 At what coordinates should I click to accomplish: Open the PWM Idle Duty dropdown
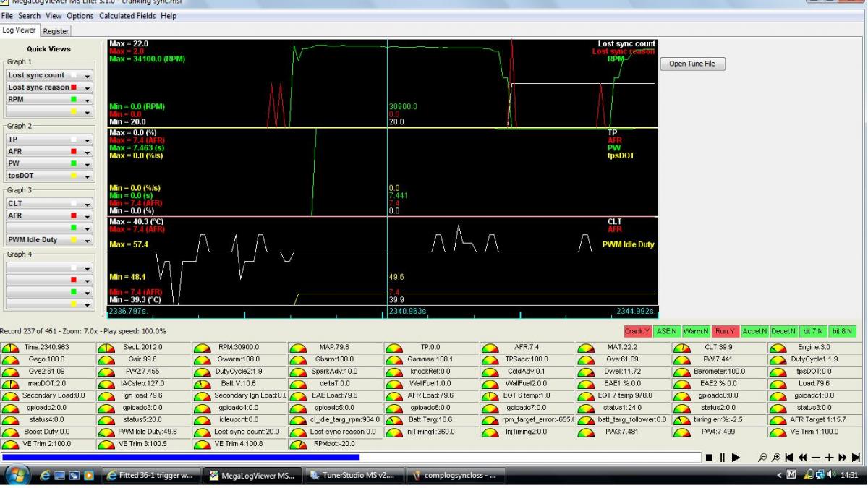[88, 240]
